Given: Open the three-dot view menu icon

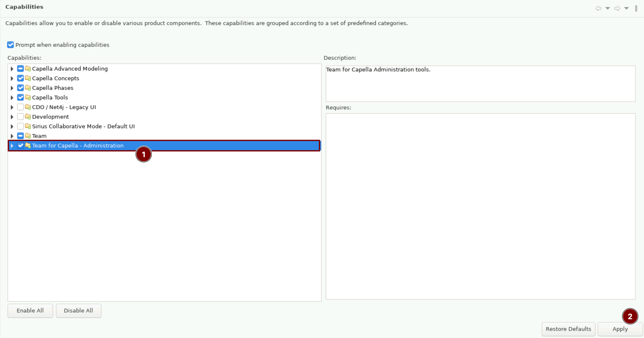Looking at the screenshot, I should pyautogui.click(x=636, y=9).
